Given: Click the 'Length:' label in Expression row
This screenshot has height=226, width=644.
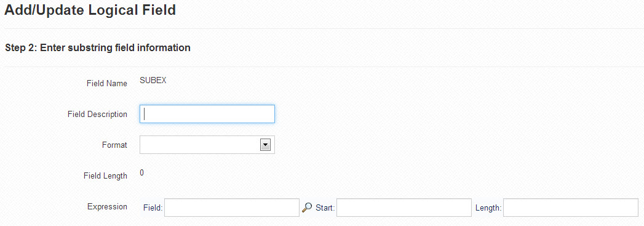Looking at the screenshot, I should point(488,208).
